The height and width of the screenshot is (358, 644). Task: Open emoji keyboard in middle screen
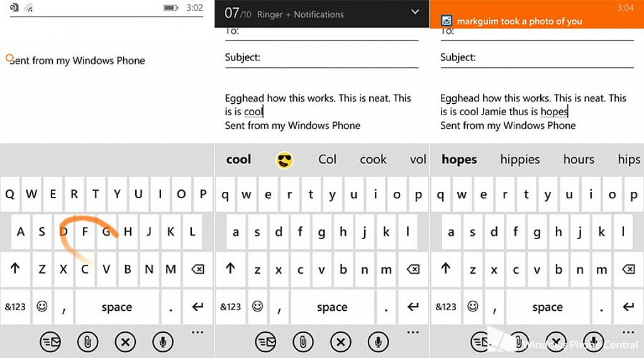pos(257,306)
